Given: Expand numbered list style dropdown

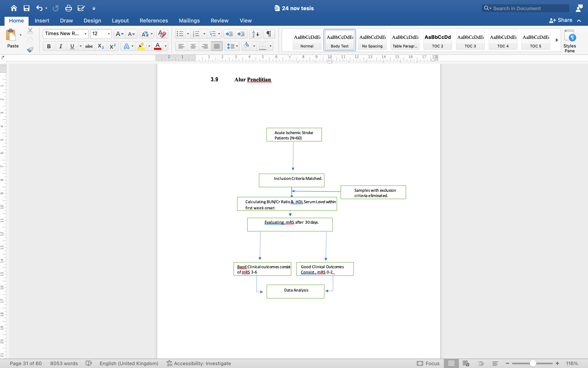Looking at the screenshot, I should (x=204, y=34).
